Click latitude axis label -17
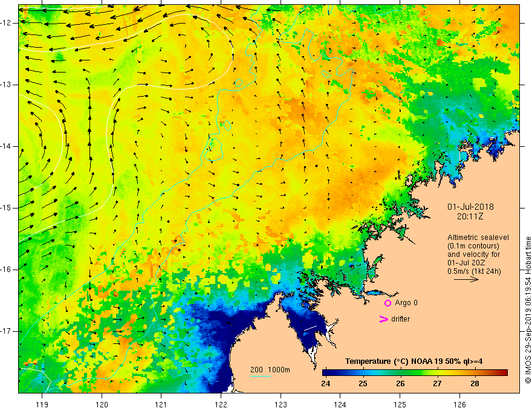 click(6, 331)
